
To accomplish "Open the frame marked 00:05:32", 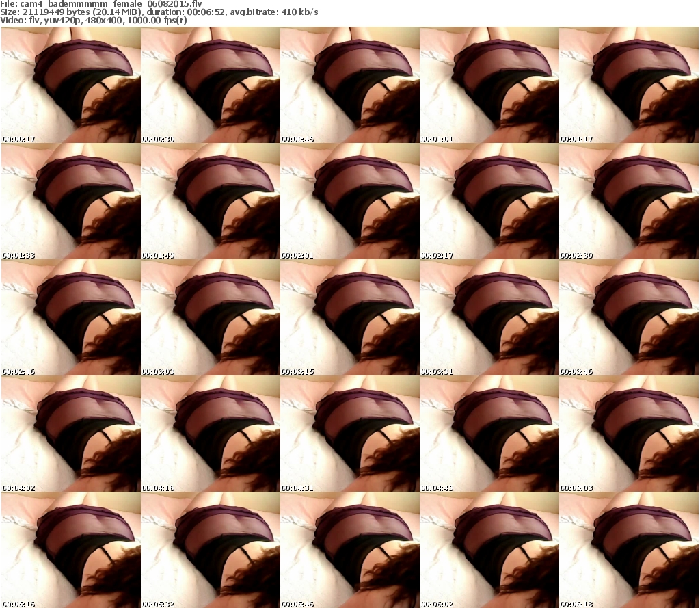I will pos(211,550).
